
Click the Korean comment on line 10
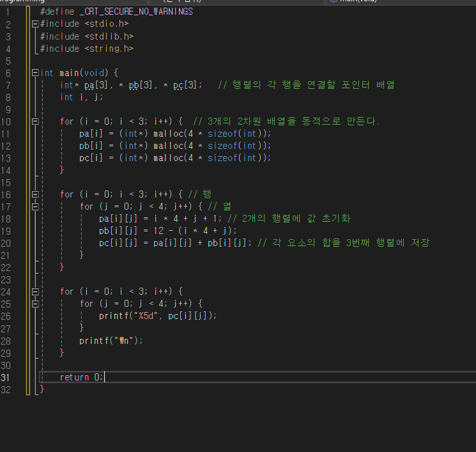click(286, 121)
